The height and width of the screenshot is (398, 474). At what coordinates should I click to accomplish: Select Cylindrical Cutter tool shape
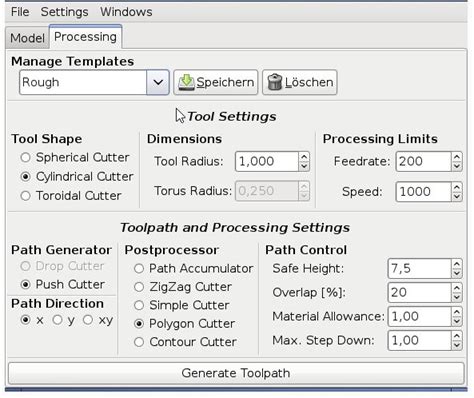[x=77, y=176]
